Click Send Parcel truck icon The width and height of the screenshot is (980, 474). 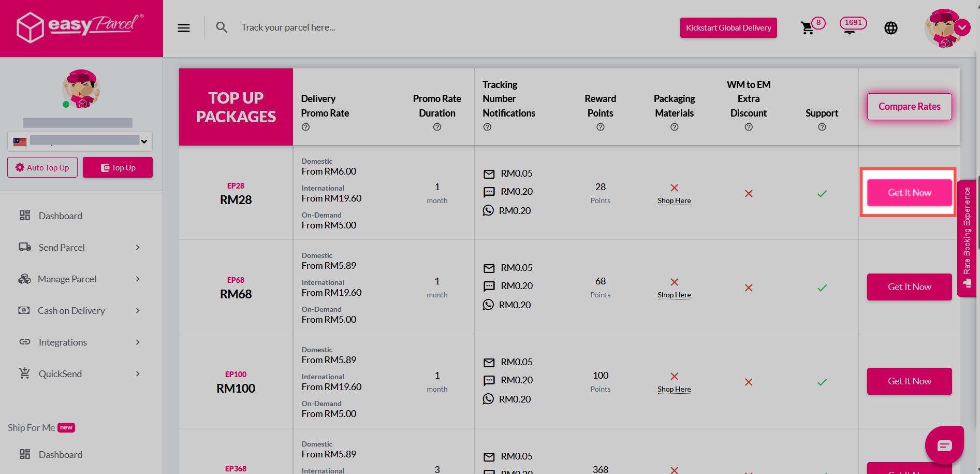tap(25, 247)
